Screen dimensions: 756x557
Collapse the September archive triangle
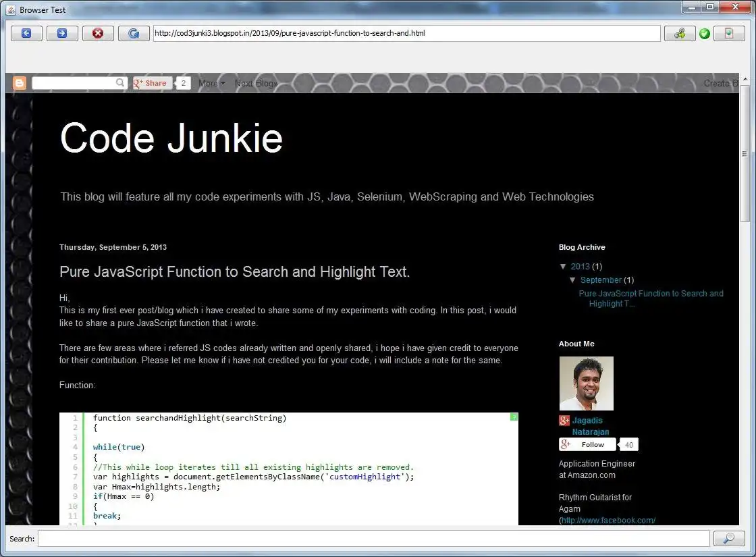click(x=573, y=280)
